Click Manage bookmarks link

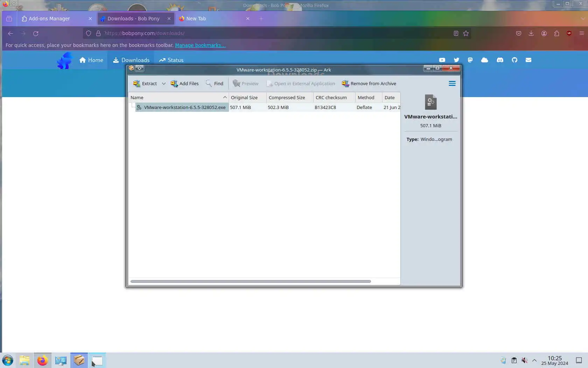coord(200,45)
